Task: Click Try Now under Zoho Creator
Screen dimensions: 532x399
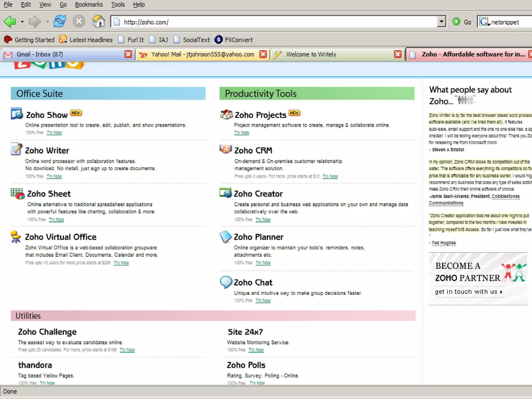Action: point(263,220)
